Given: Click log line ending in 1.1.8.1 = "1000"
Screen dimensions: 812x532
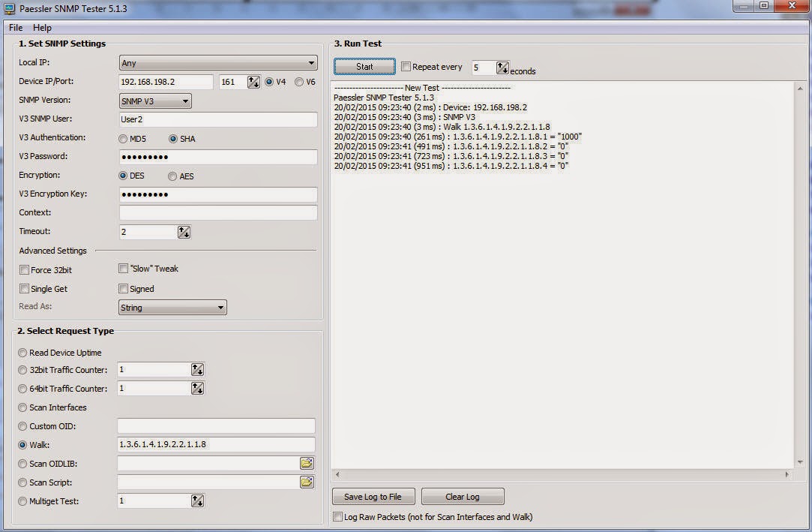Looking at the screenshot, I should pyautogui.click(x=458, y=137).
